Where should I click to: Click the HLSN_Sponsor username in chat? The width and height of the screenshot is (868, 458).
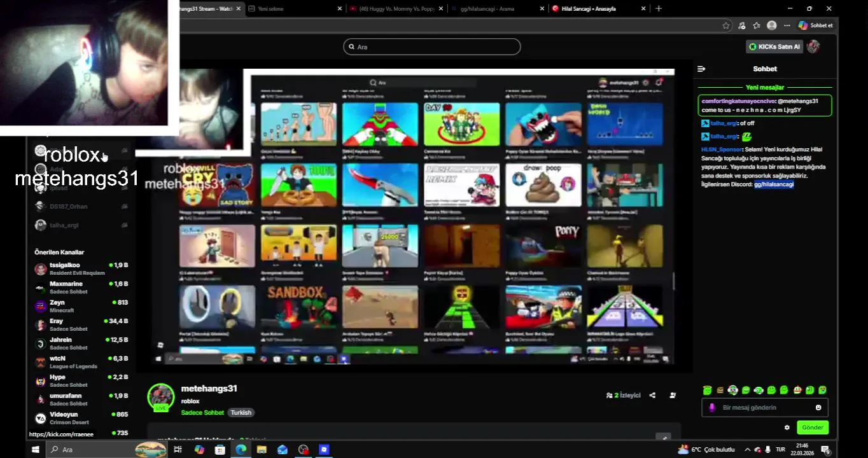coord(721,149)
